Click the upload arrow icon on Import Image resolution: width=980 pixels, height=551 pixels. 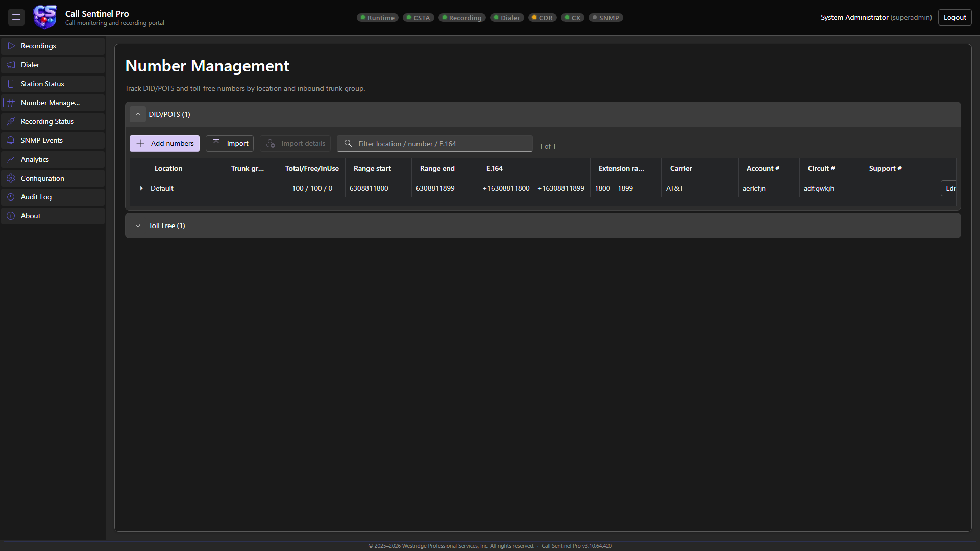216,143
